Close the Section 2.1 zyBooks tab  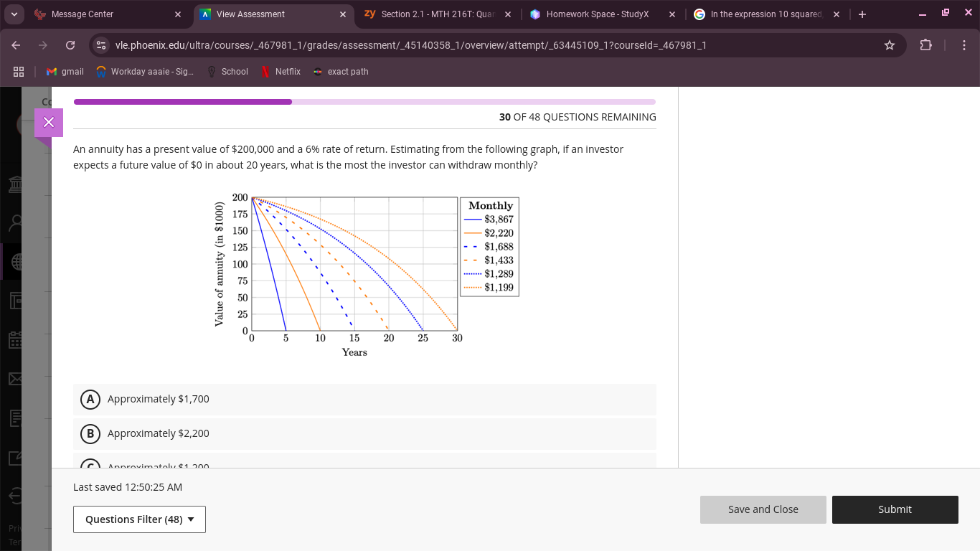508,14
